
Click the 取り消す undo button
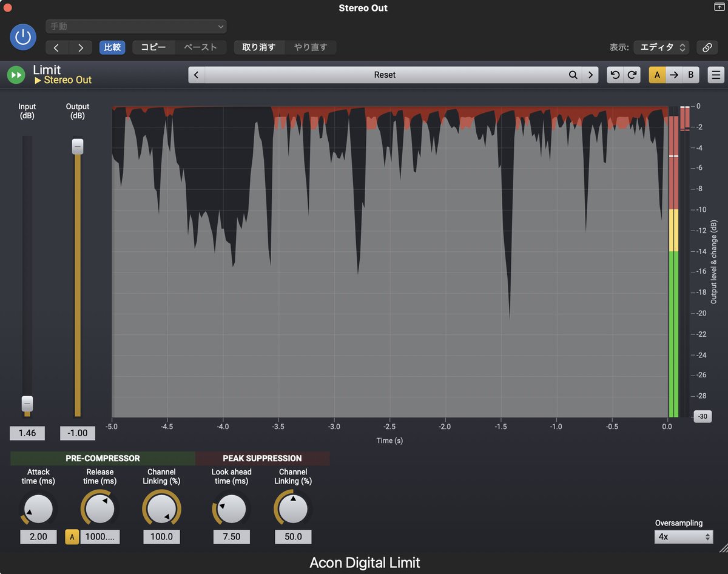coord(259,47)
